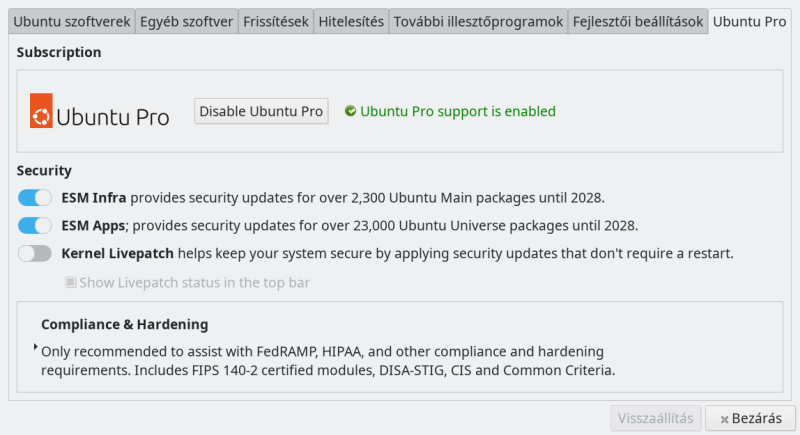This screenshot has height=435, width=800.
Task: Click the X icon on Bezárás button
Action: coord(720,418)
